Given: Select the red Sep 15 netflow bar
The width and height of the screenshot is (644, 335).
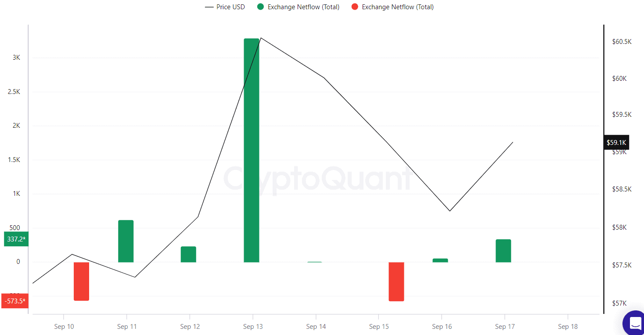Looking at the screenshot, I should tap(396, 281).
